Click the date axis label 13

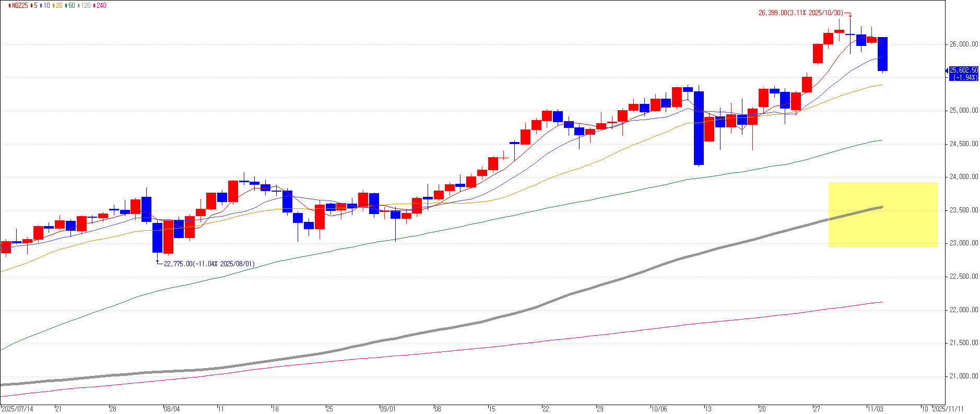pos(708,409)
